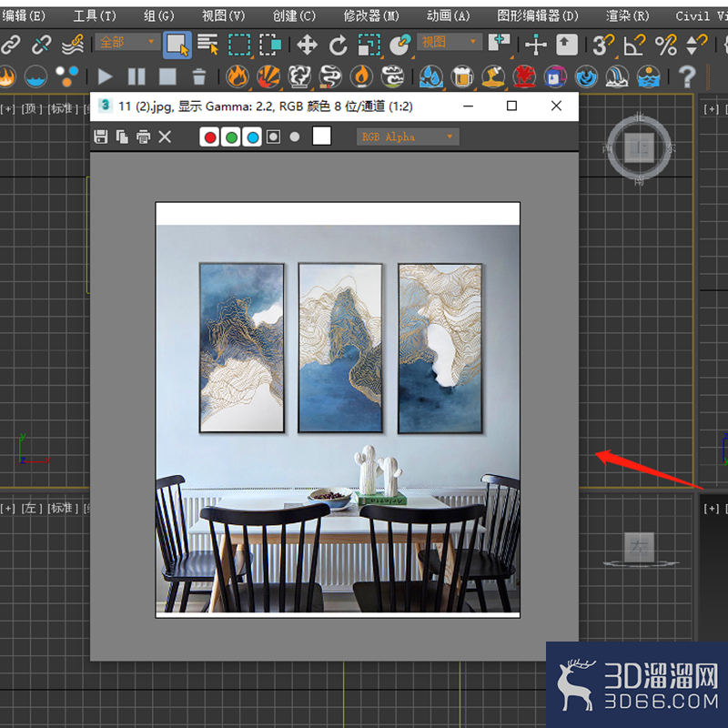Viewport: 728px width, 728px height.
Task: Click the trash can delete cache icon
Action: tap(198, 76)
